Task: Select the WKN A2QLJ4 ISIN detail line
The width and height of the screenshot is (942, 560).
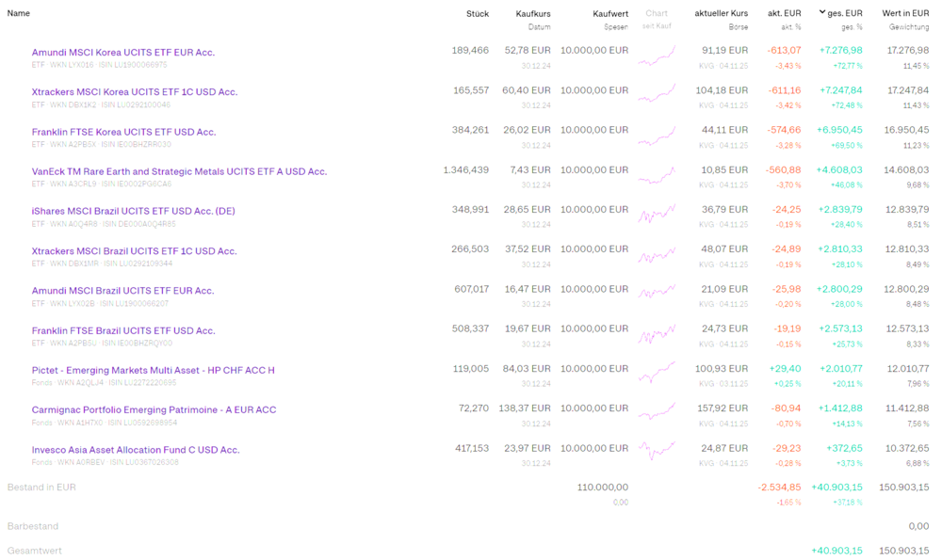Action: pos(104,383)
